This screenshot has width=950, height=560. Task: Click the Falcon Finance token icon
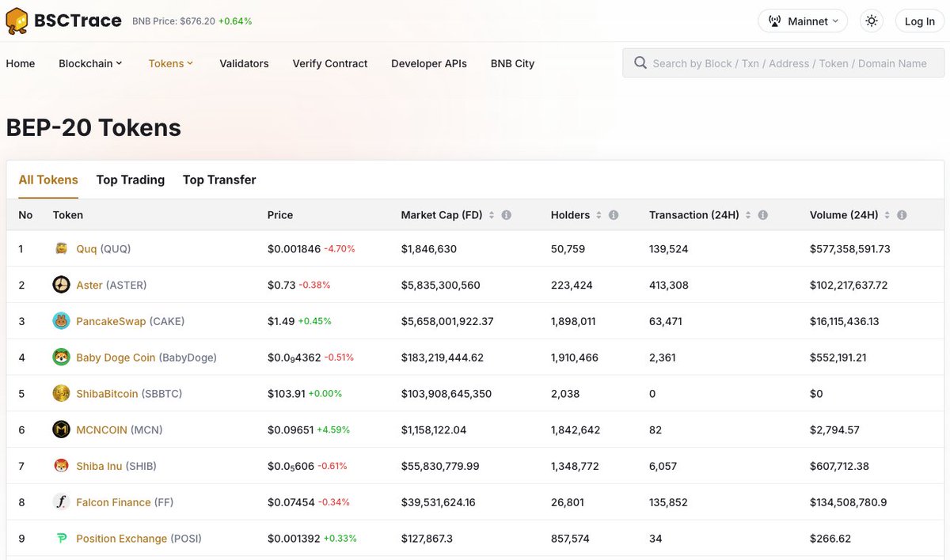pyautogui.click(x=61, y=502)
